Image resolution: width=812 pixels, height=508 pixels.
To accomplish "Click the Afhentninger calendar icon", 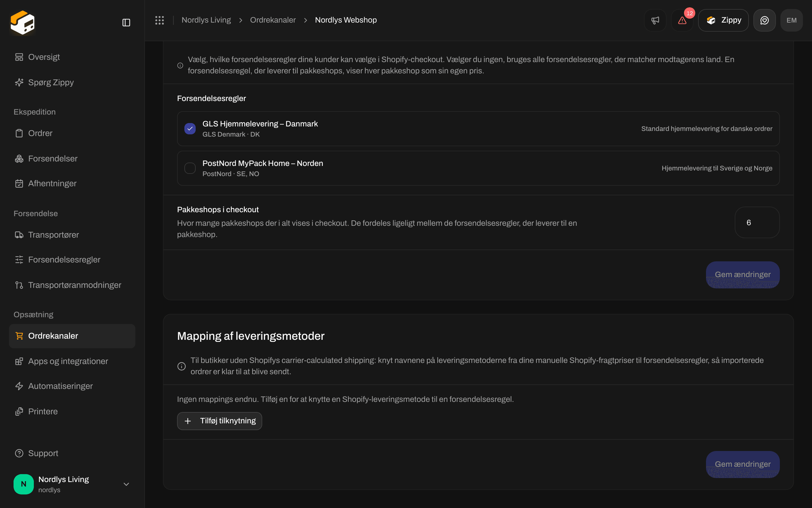I will 19,183.
